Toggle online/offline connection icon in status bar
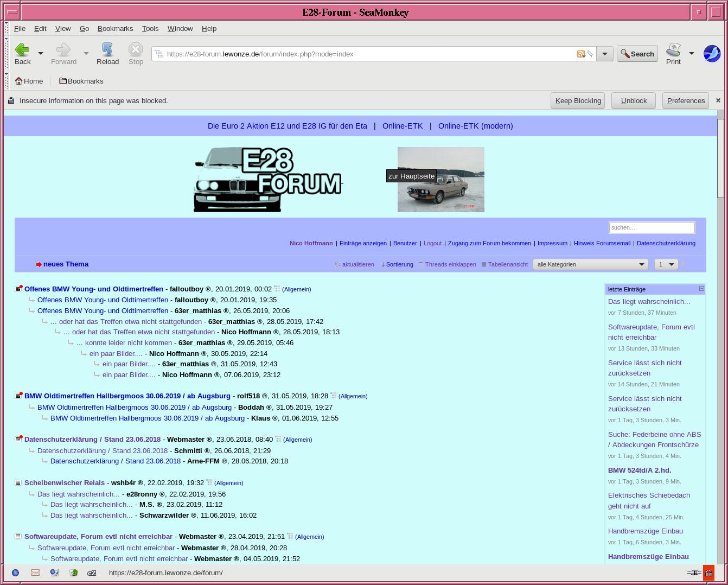The width and height of the screenshot is (728, 585). pyautogui.click(x=694, y=573)
